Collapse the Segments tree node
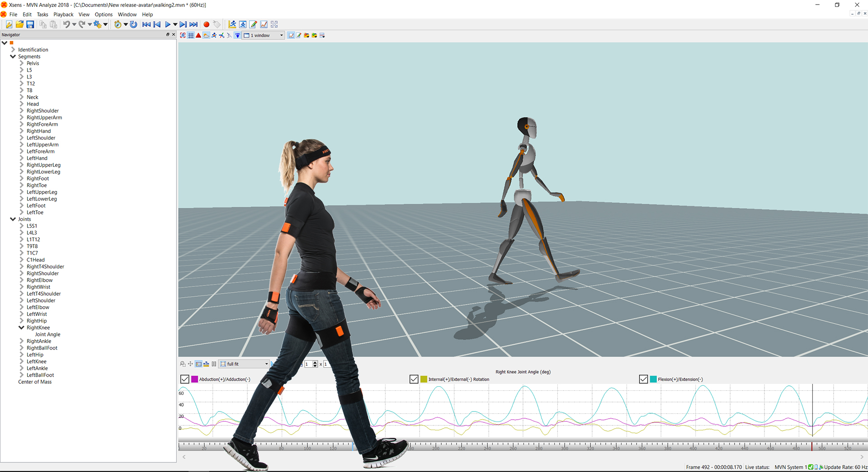 coord(13,56)
